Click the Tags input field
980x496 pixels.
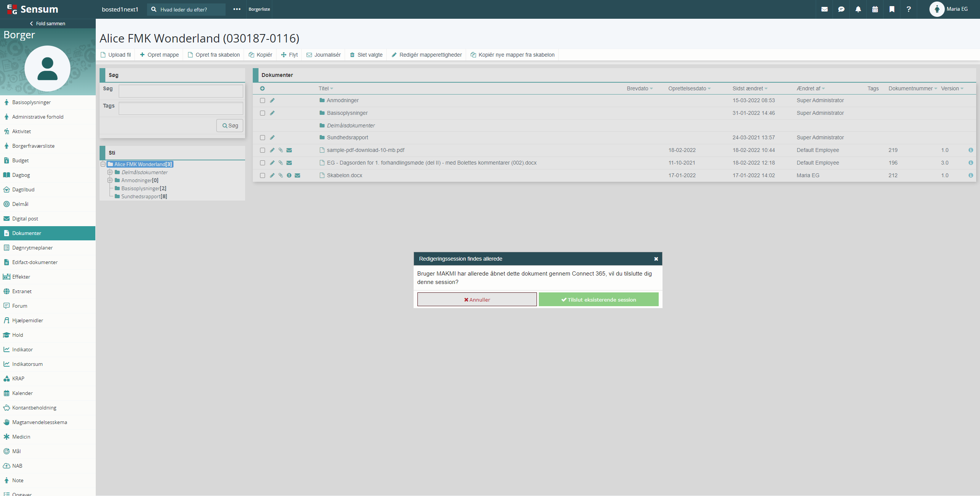click(181, 108)
